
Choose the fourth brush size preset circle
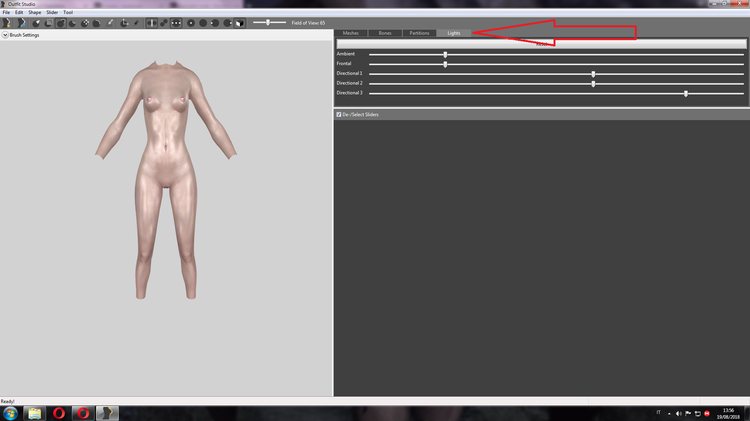(x=228, y=23)
